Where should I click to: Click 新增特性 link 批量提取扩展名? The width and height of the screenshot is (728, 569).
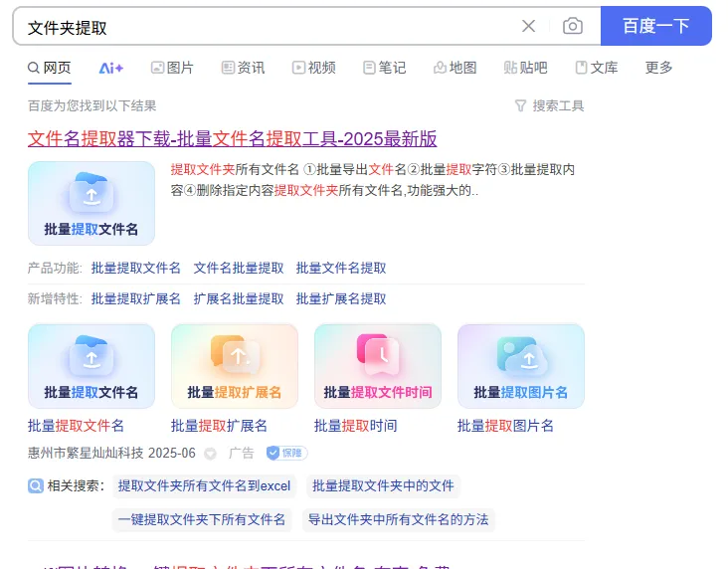click(x=135, y=298)
